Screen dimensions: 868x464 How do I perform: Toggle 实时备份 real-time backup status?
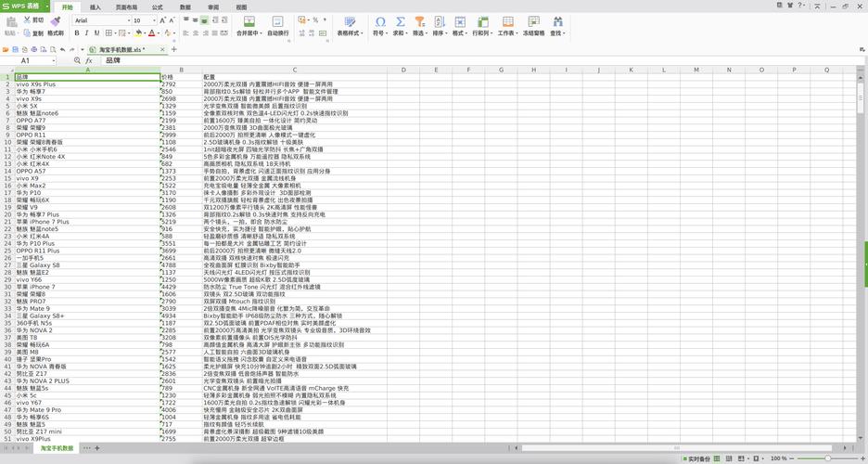(x=697, y=459)
